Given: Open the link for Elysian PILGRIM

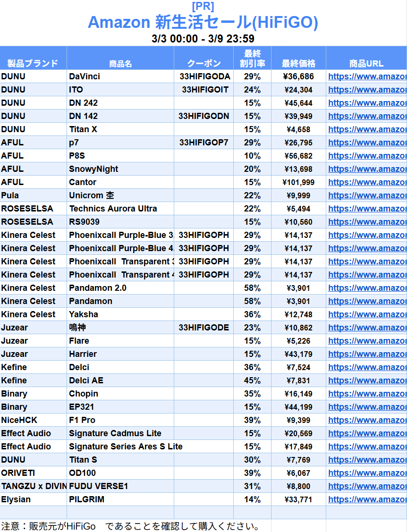Looking at the screenshot, I should pos(367,499).
